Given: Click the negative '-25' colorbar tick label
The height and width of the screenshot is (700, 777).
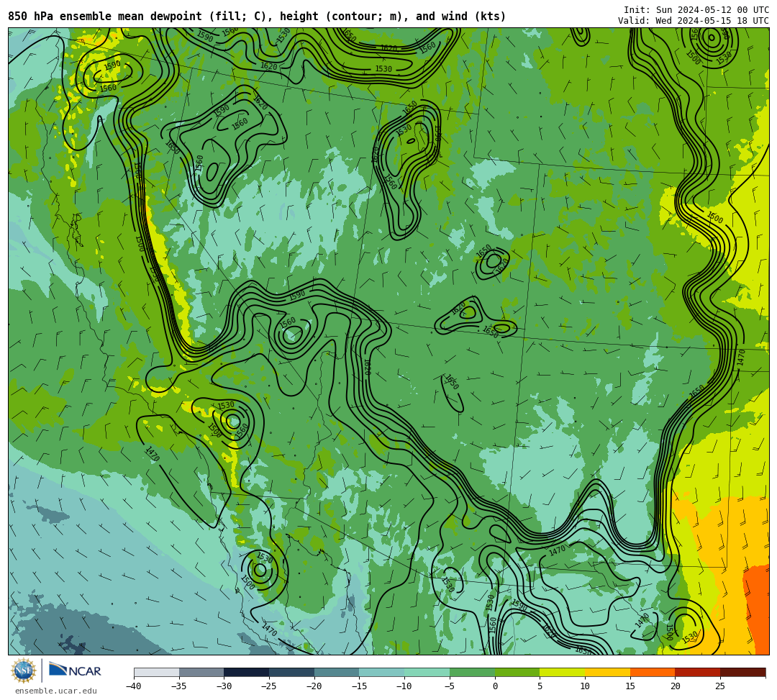Looking at the screenshot, I should [269, 686].
